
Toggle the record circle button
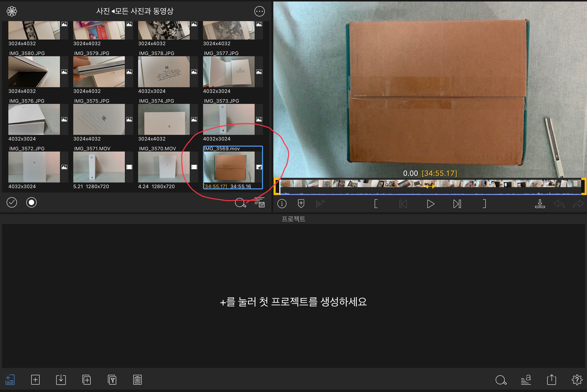pos(31,202)
